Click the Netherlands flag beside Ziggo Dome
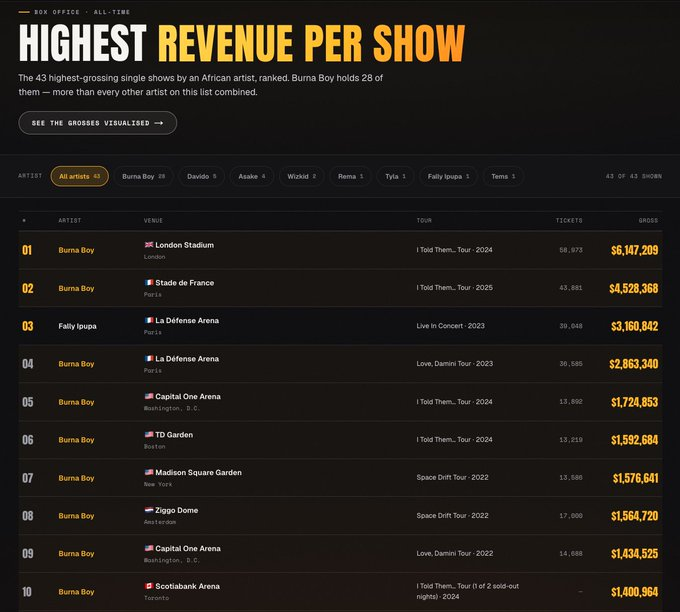Viewport: 680px width, 612px height. (149, 510)
